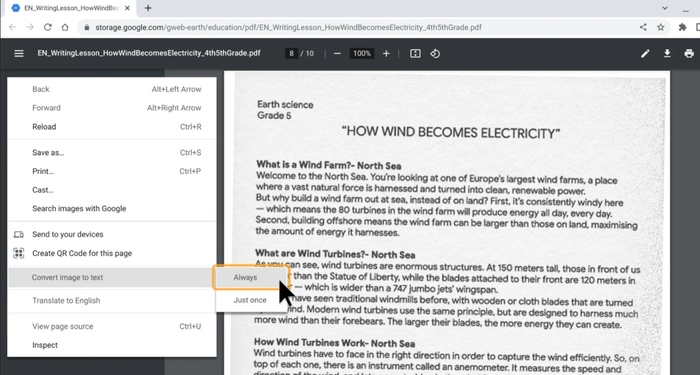The height and width of the screenshot is (375, 700).
Task: Choose Reload from context menu
Action: (x=112, y=127)
